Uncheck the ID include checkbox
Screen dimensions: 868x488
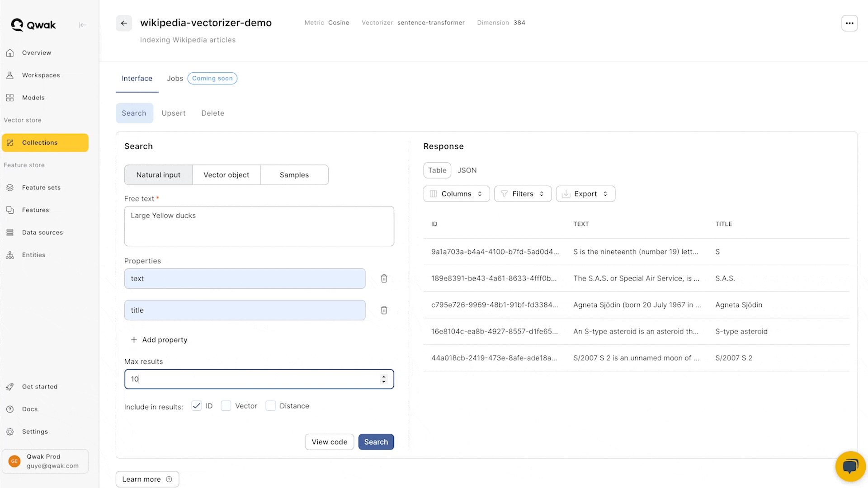[x=196, y=406]
